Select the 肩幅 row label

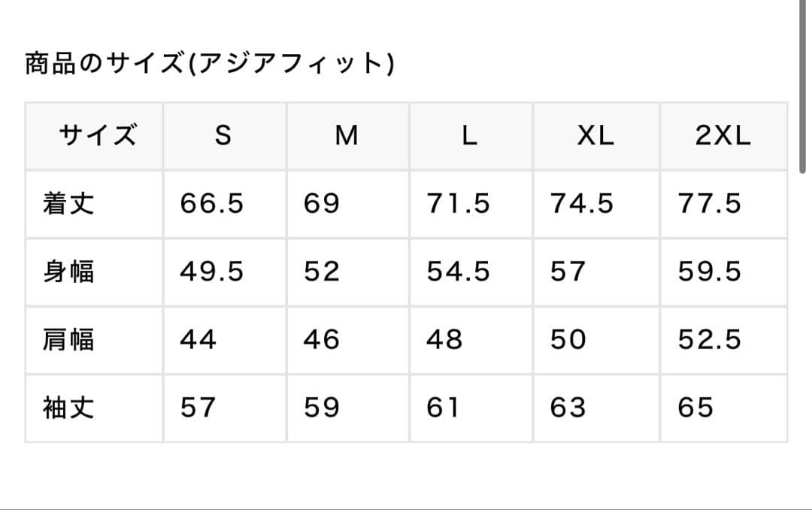pos(68,340)
